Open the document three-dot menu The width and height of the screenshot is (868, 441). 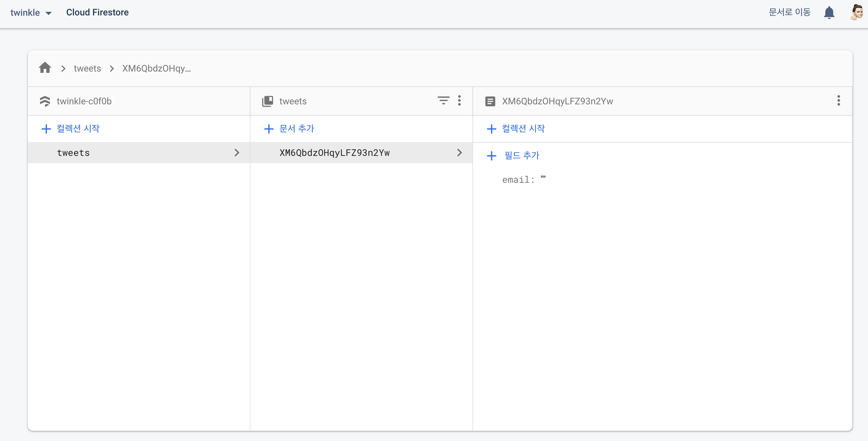(838, 100)
